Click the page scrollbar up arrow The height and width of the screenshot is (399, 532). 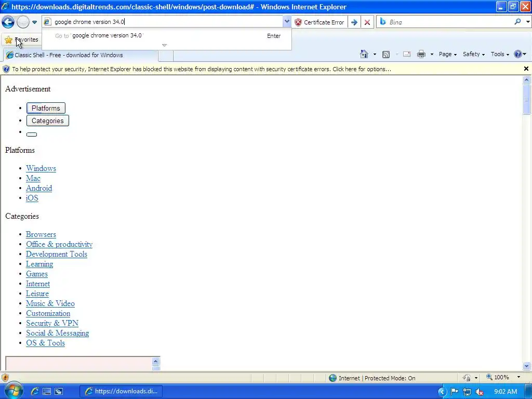click(527, 80)
